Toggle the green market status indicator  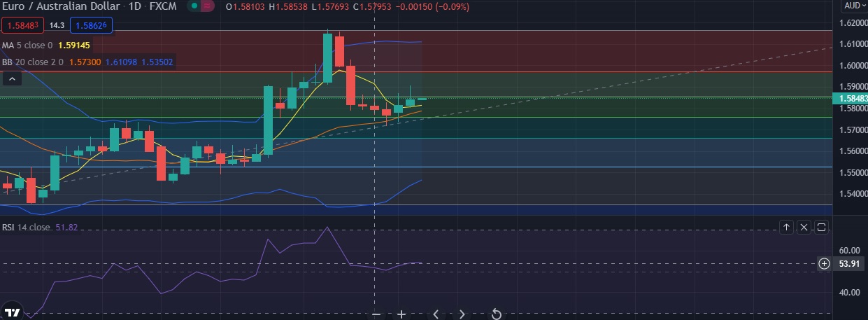pos(194,7)
